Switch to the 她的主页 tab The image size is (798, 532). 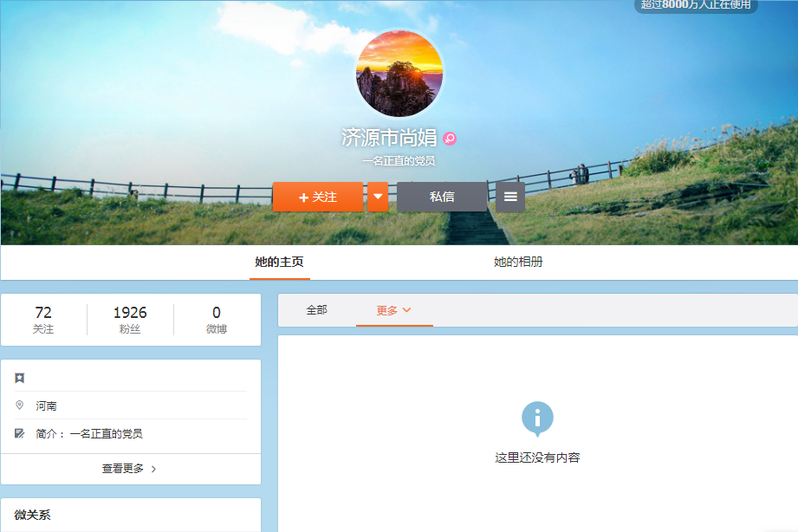click(x=279, y=262)
